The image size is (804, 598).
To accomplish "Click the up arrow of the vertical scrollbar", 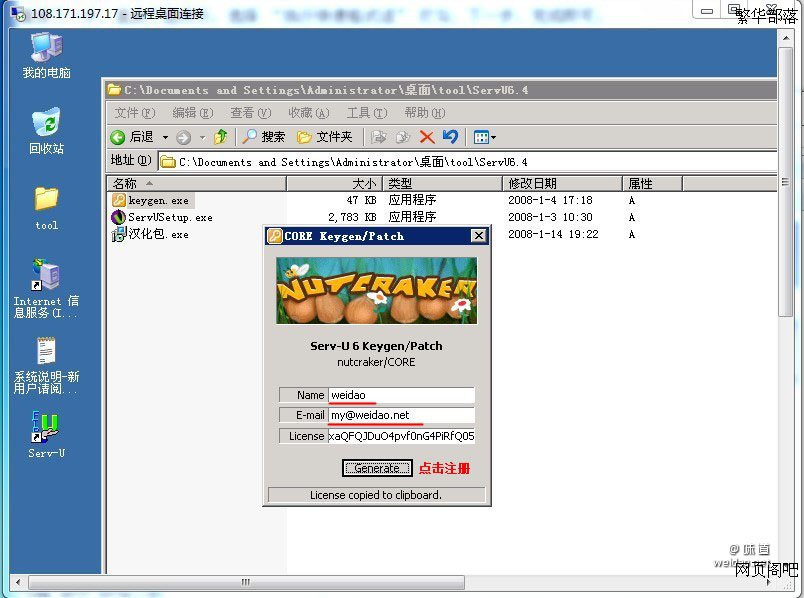I will click(786, 38).
